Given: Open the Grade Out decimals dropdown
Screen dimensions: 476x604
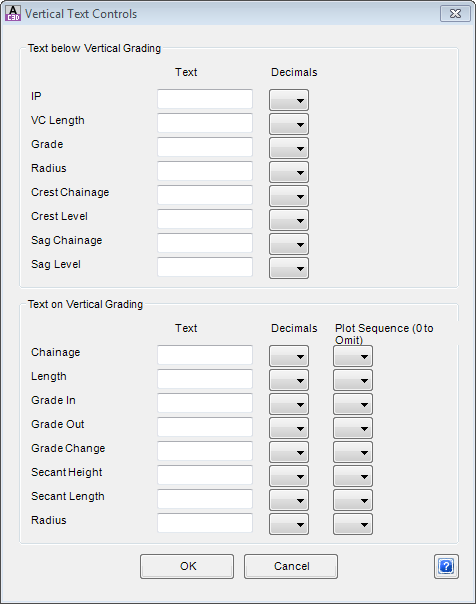Looking at the screenshot, I should 289,428.
